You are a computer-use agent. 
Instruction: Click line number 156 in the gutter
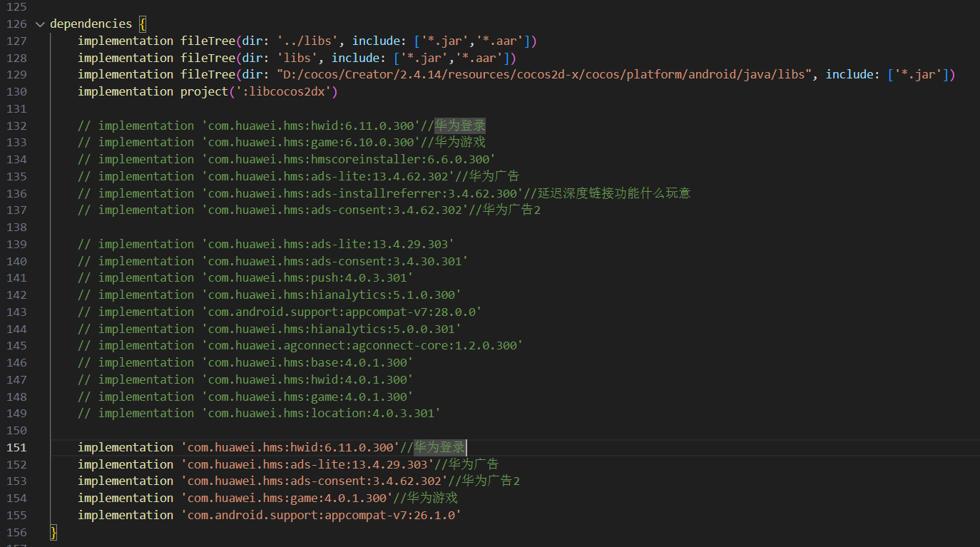click(x=16, y=532)
